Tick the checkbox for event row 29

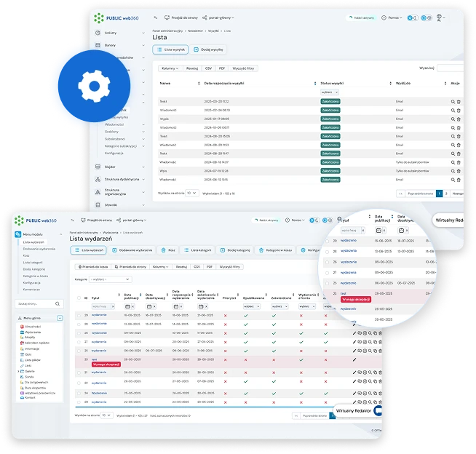point(78,314)
